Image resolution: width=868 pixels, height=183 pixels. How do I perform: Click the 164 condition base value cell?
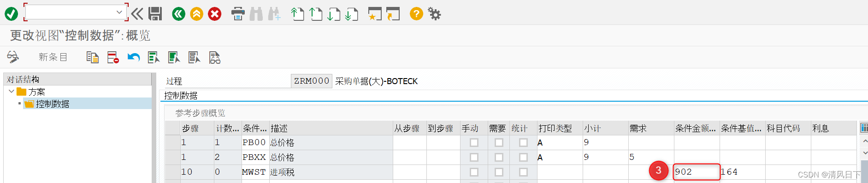pos(742,172)
